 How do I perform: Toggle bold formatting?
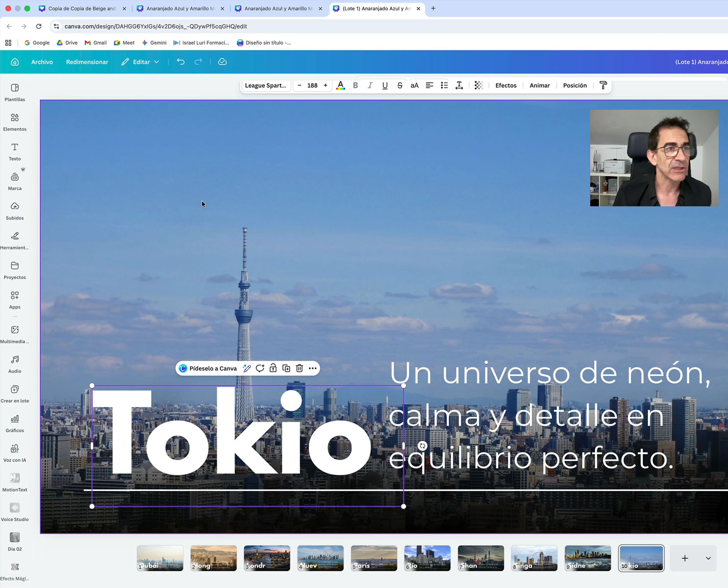click(x=355, y=85)
